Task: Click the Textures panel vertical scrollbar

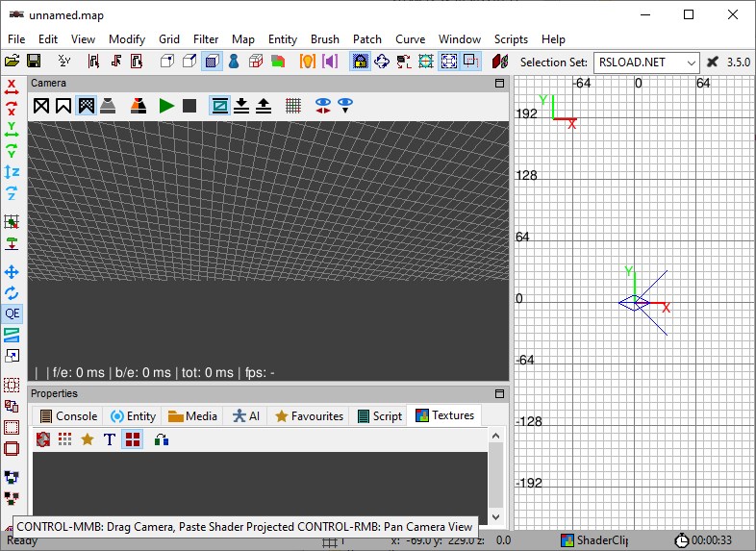Action: pos(495,476)
